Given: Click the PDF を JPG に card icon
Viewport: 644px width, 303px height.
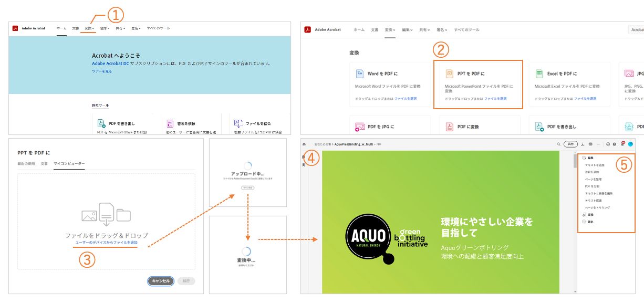Looking at the screenshot, I should pyautogui.click(x=360, y=127).
